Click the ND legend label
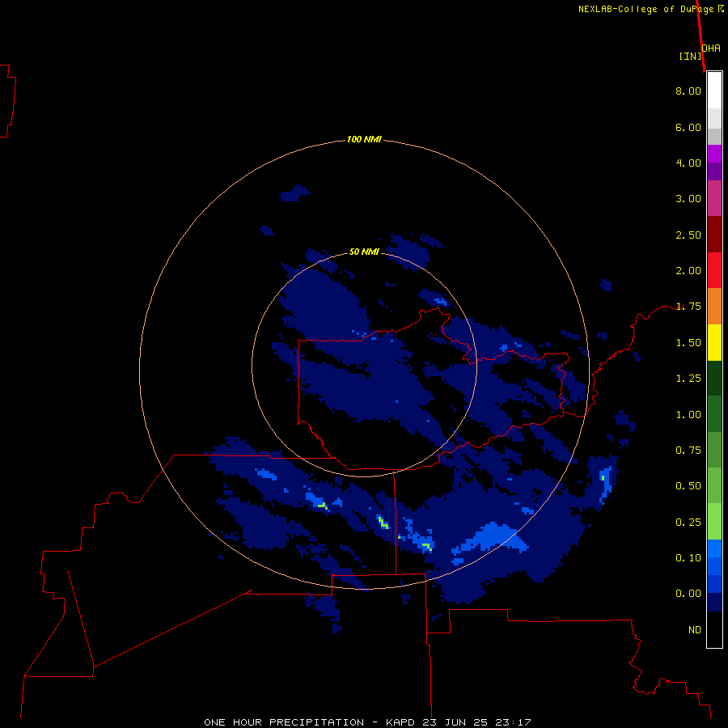The image size is (728, 728). tap(695, 630)
